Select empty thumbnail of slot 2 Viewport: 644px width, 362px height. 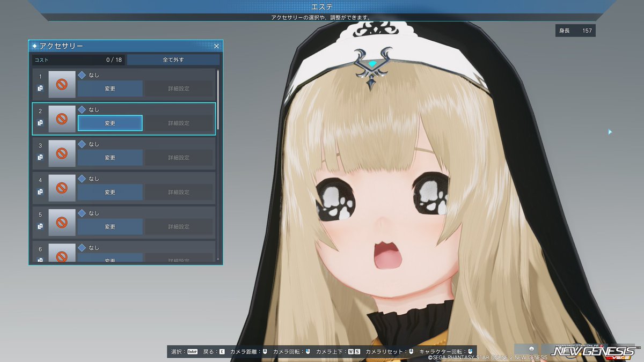click(x=62, y=119)
